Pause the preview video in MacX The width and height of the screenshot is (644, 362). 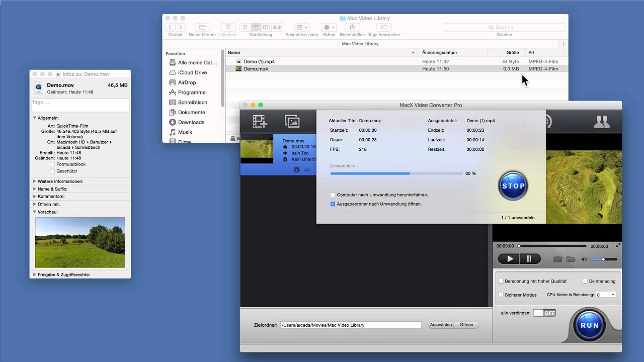[x=530, y=259]
